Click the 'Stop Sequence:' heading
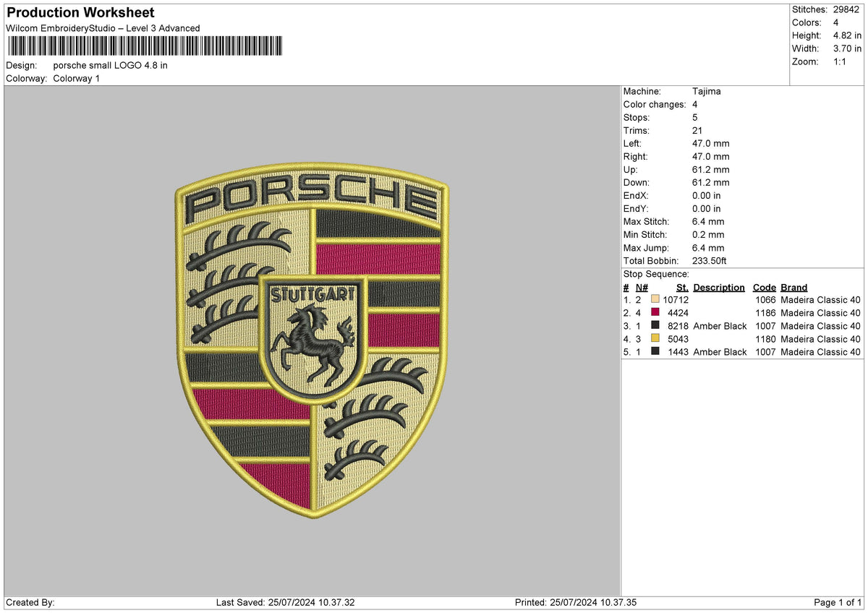This screenshot has height=613, width=868. (x=656, y=274)
